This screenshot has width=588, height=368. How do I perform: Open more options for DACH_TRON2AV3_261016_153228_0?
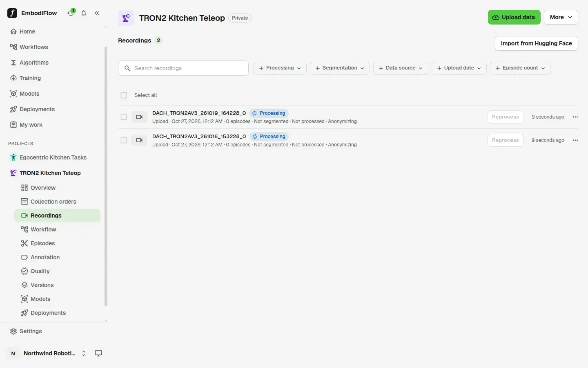(x=575, y=140)
